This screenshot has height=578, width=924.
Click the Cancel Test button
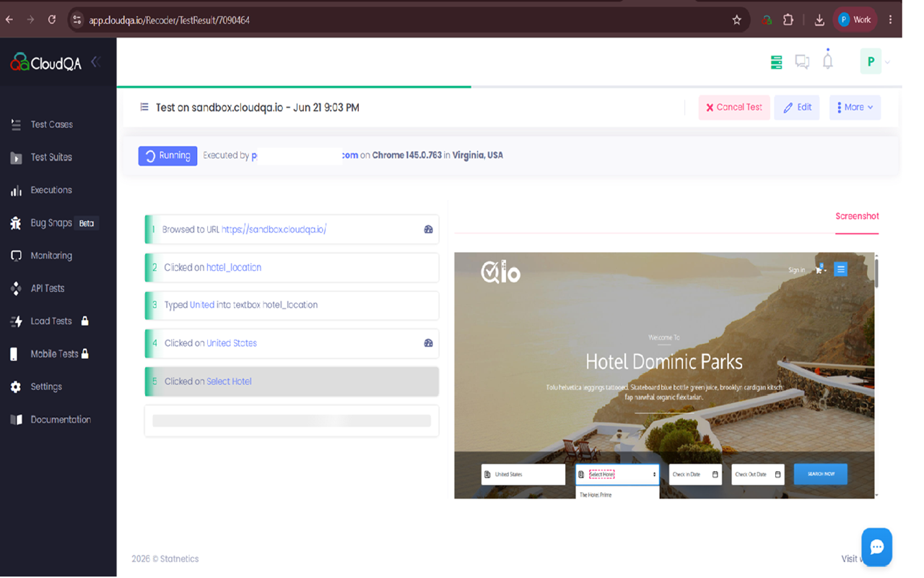[734, 108]
